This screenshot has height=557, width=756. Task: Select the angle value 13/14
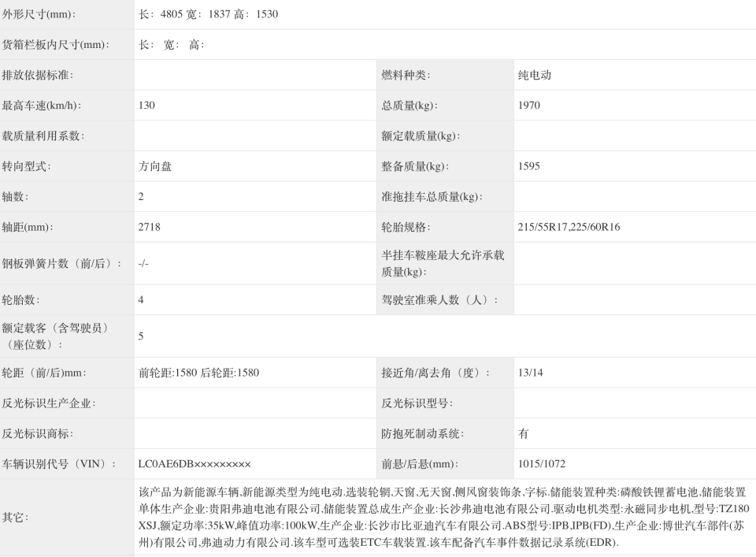[x=530, y=373]
